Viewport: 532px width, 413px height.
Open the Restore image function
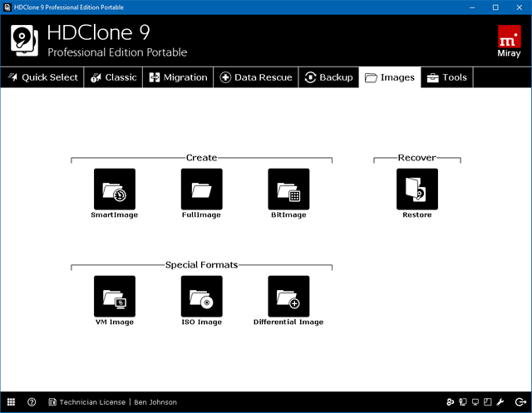click(416, 189)
